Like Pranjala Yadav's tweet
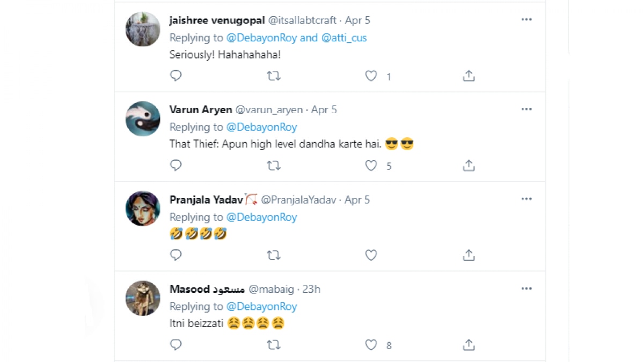This screenshot has height=362, width=644. (371, 255)
